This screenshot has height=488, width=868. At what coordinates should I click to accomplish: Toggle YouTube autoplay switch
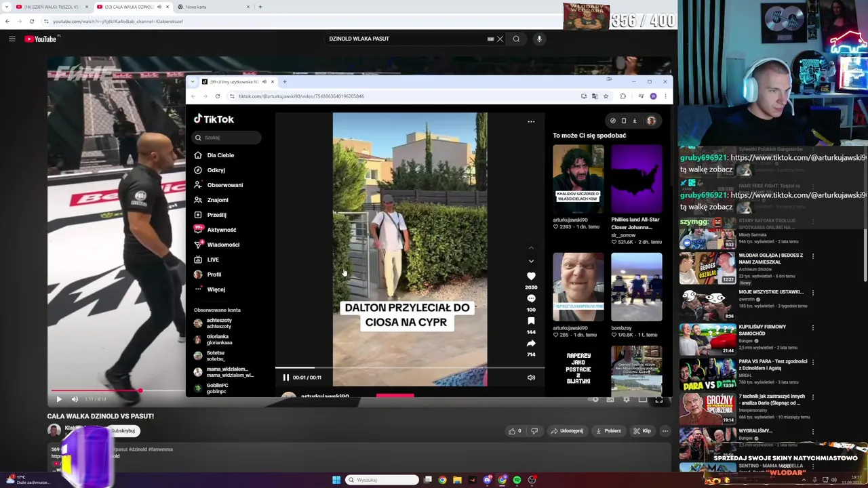594,400
